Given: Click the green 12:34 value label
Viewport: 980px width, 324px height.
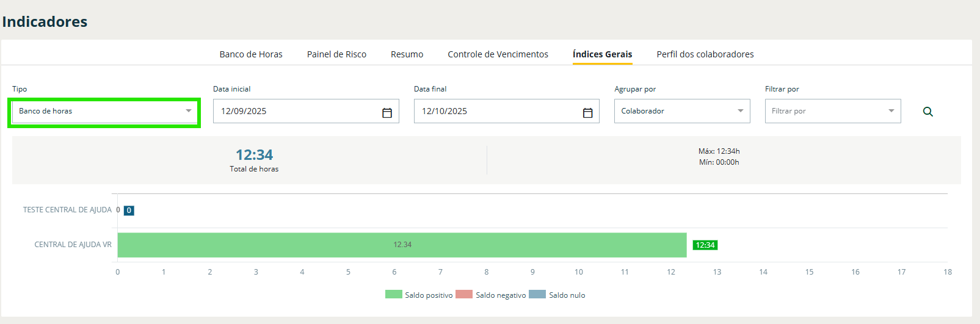Looking at the screenshot, I should click(x=705, y=245).
